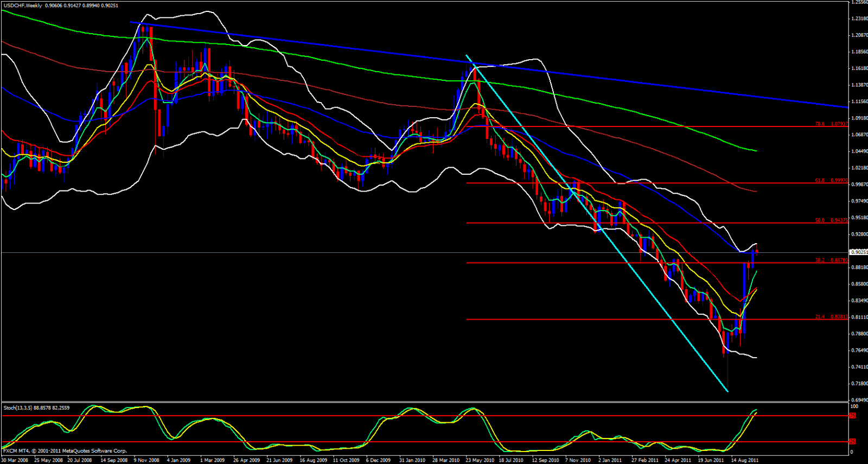868x464 pixels.
Task: Click the 23 May 2010 date label
Action: click(479, 460)
